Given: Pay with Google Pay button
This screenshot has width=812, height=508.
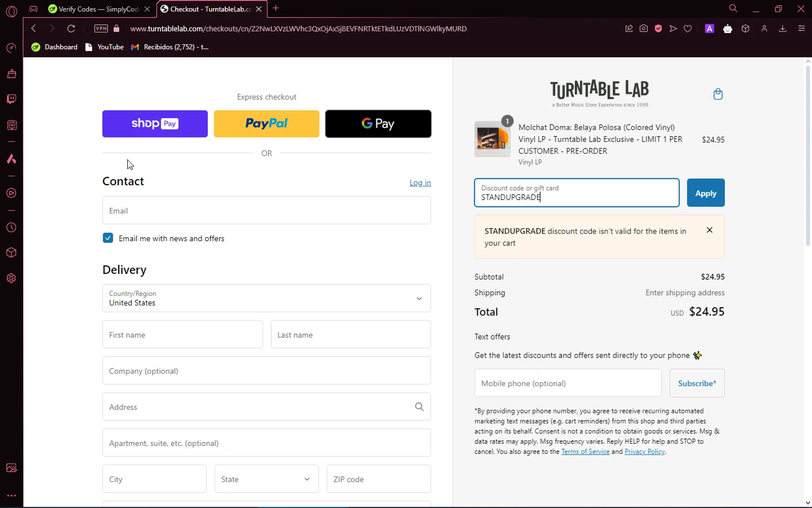Looking at the screenshot, I should 378,124.
